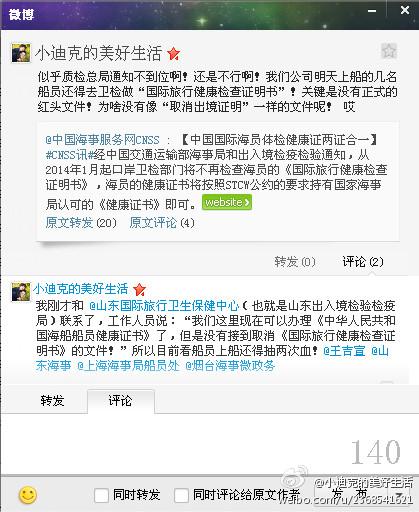Enable the 同时转发 checkbox
Screen dimensions: 419x512
[x=101, y=495]
